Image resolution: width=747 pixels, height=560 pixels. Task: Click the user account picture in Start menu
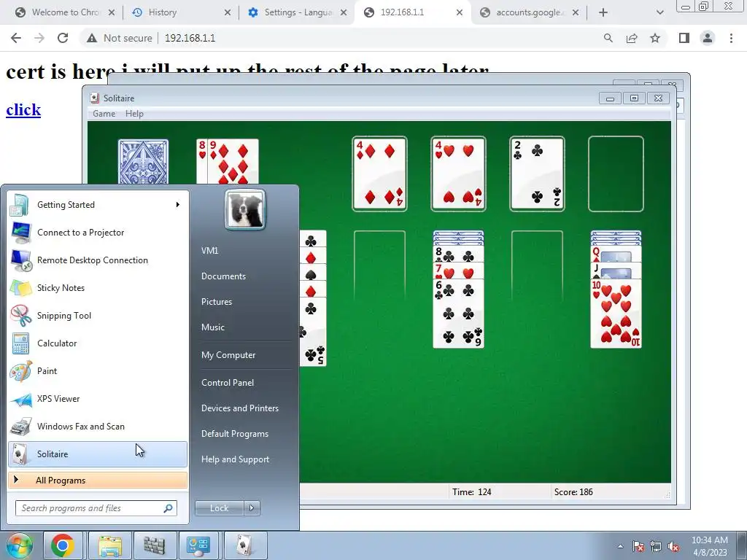[245, 209]
